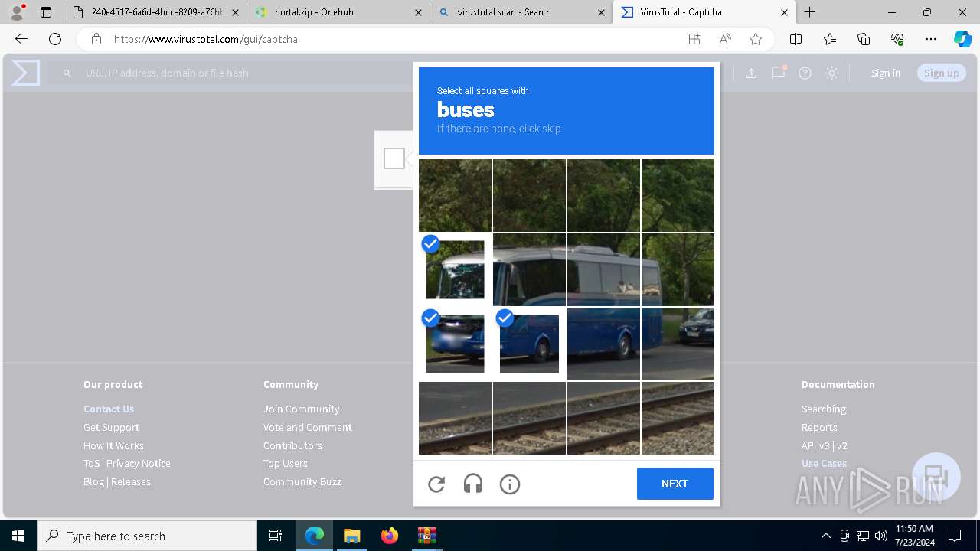
Task: Open the browser profile icon
Action: 17,12
